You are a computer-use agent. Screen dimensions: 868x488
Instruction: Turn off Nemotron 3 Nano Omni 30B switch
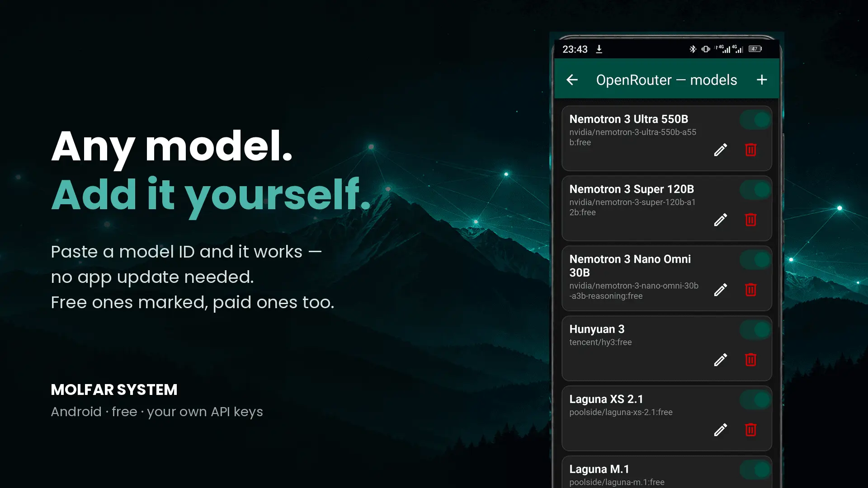tap(755, 260)
